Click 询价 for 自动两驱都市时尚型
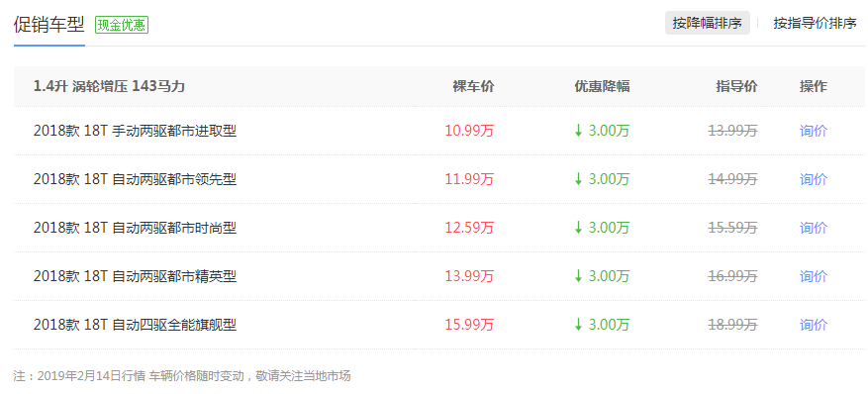Screen dimensions: 868x394 [x=814, y=228]
